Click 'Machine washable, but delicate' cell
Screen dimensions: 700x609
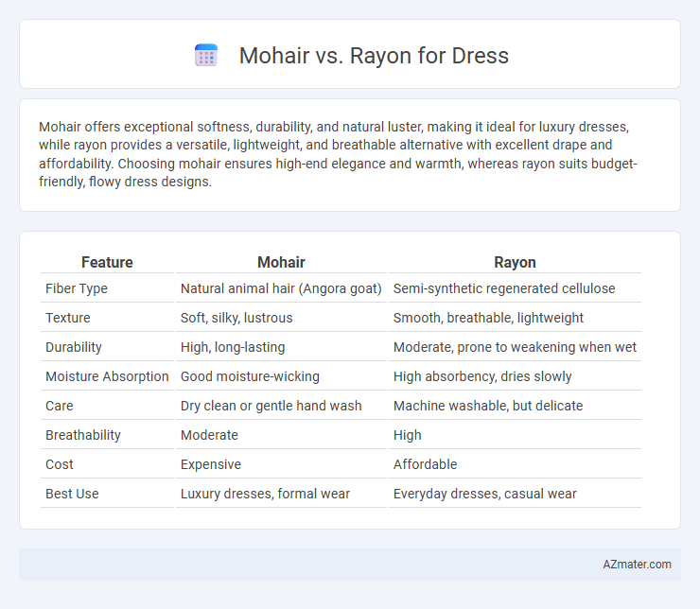tap(488, 406)
